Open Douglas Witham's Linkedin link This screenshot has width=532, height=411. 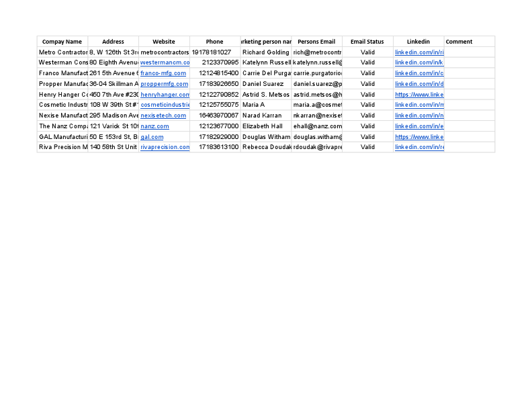click(419, 137)
